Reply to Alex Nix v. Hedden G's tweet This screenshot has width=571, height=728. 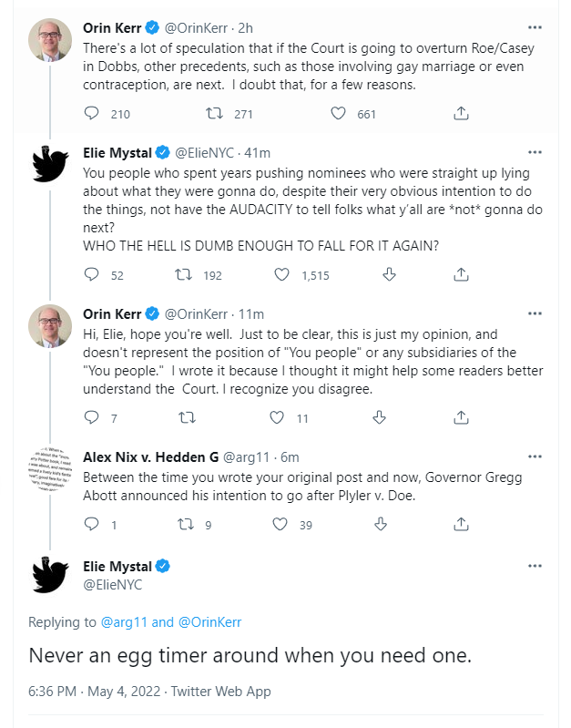point(91,524)
